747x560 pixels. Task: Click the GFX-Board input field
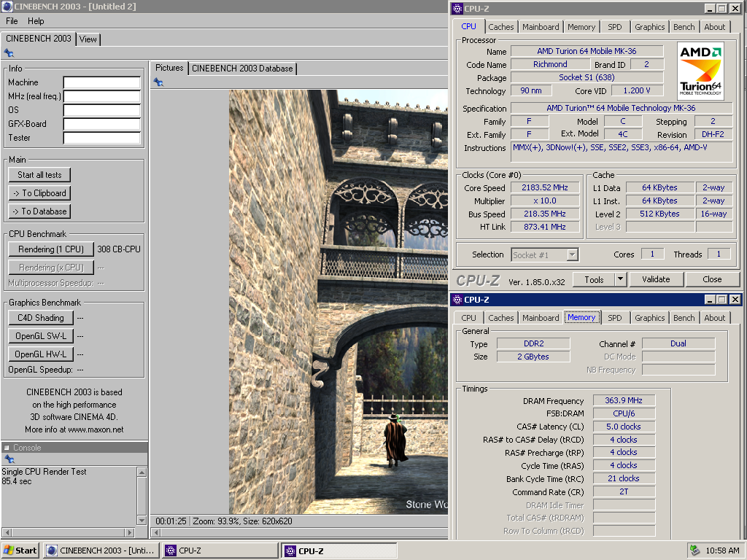[102, 124]
